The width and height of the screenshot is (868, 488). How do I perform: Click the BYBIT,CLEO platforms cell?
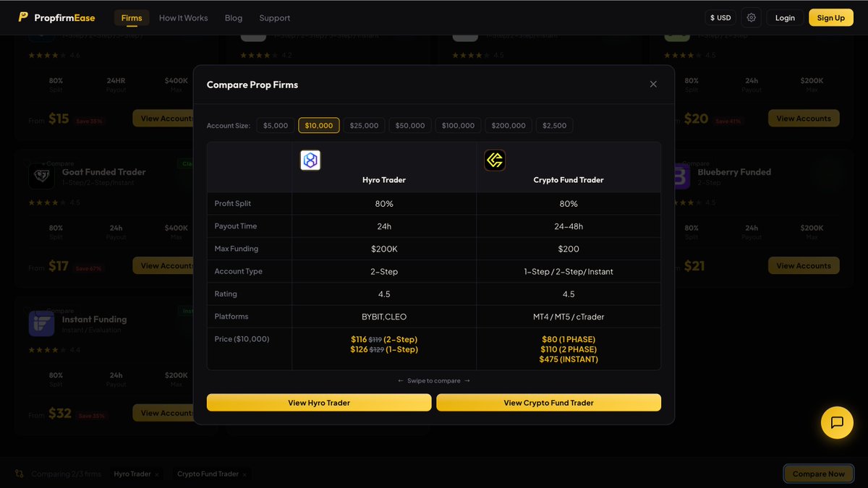coord(384,317)
